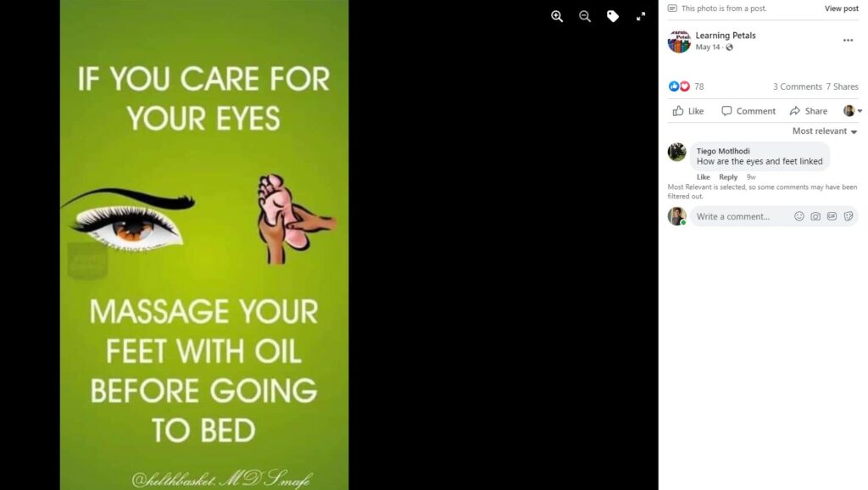The image size is (868, 490).
Task: Insert an emoji in the comment
Action: [x=798, y=216]
